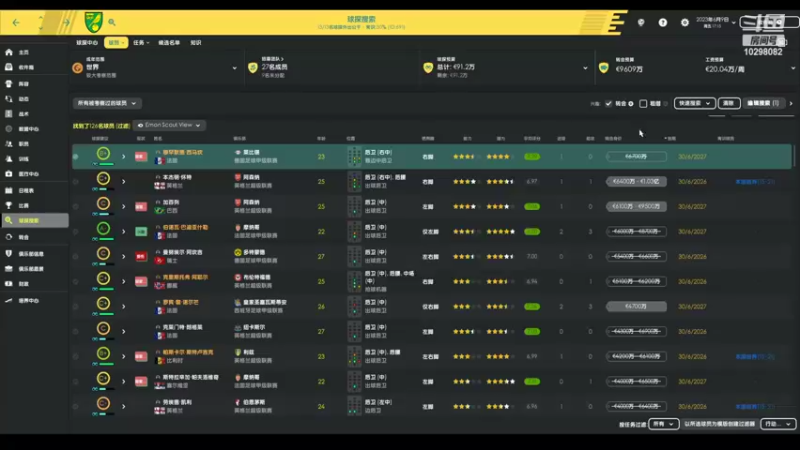The width and height of the screenshot is (800, 450).
Task: Select row circle for Ben White row
Action: 76,182
